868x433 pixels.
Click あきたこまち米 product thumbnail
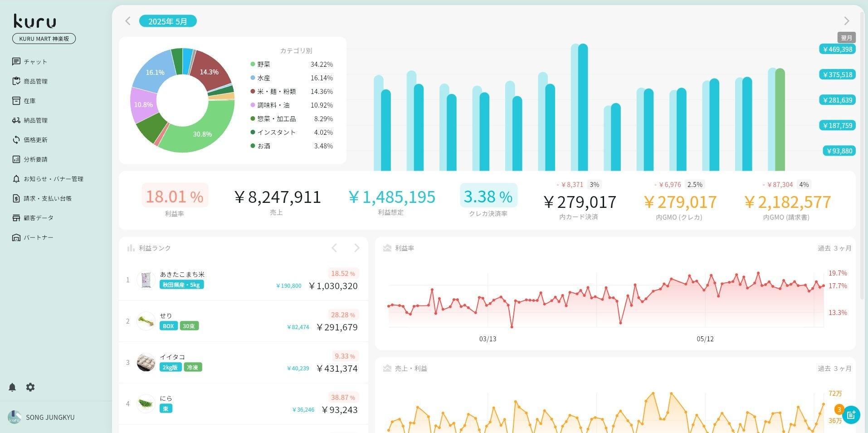(146, 280)
